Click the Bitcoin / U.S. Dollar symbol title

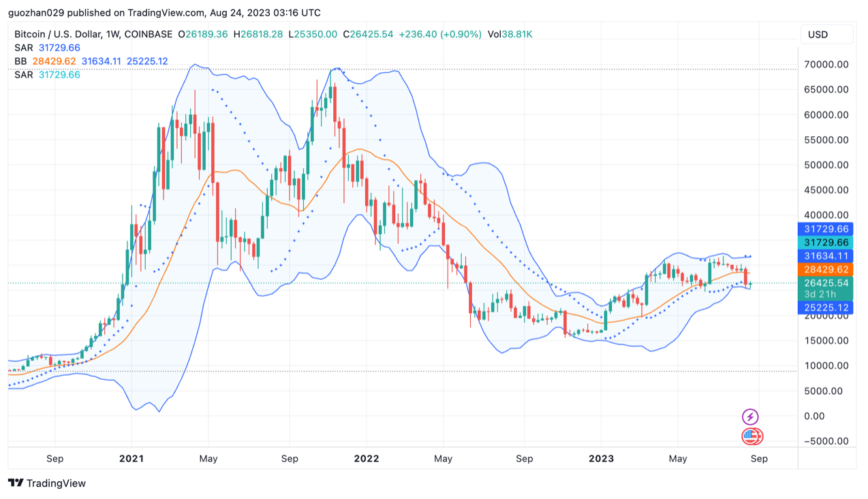pos(58,34)
